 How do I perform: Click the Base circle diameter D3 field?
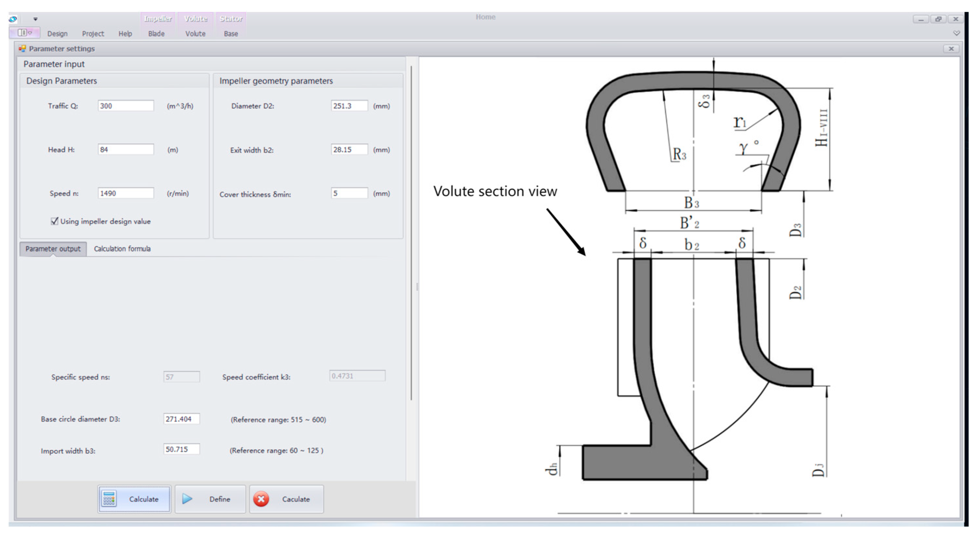coord(182,419)
